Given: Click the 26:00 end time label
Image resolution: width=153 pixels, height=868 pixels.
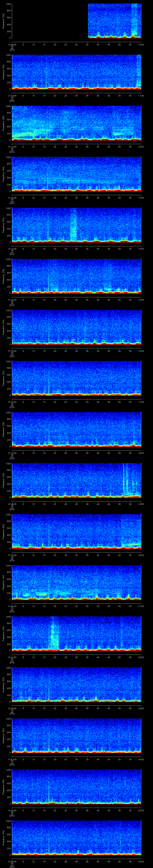Looking at the screenshot, I should pos(141,861).
